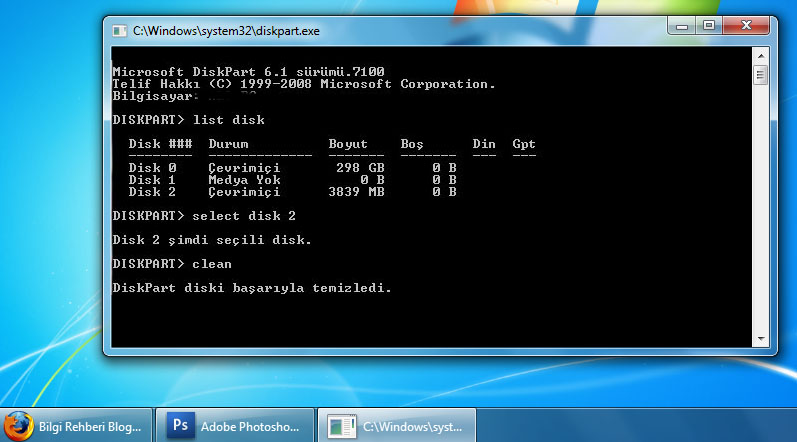Click the Photoshop icon in the taskbar
This screenshot has height=442, width=797.
(x=180, y=425)
